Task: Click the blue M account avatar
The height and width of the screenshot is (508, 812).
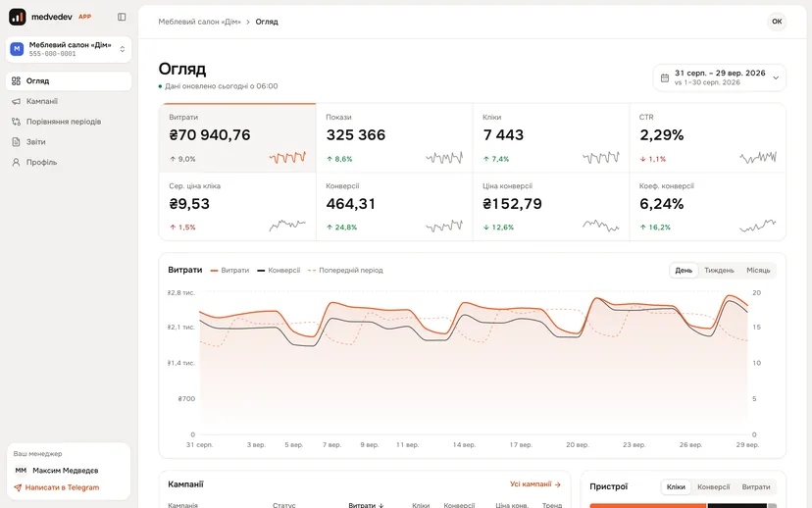Action: (17, 49)
